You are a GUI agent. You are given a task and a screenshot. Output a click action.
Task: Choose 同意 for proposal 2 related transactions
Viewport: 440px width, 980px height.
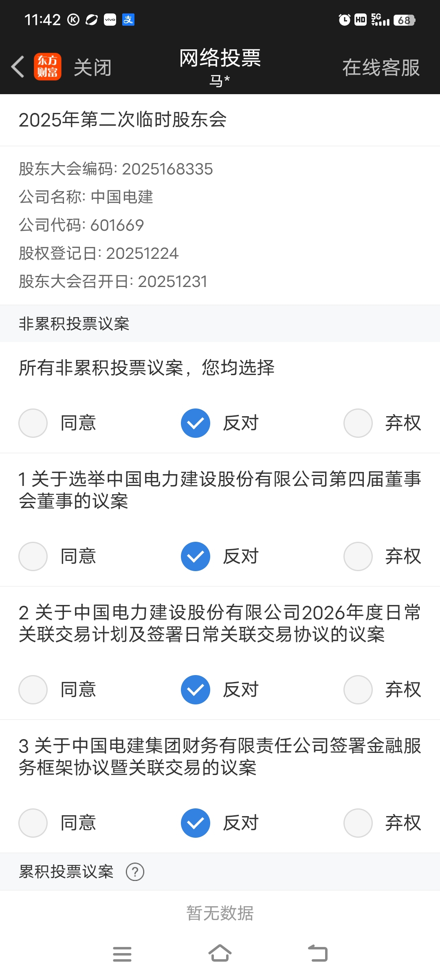[x=33, y=690]
